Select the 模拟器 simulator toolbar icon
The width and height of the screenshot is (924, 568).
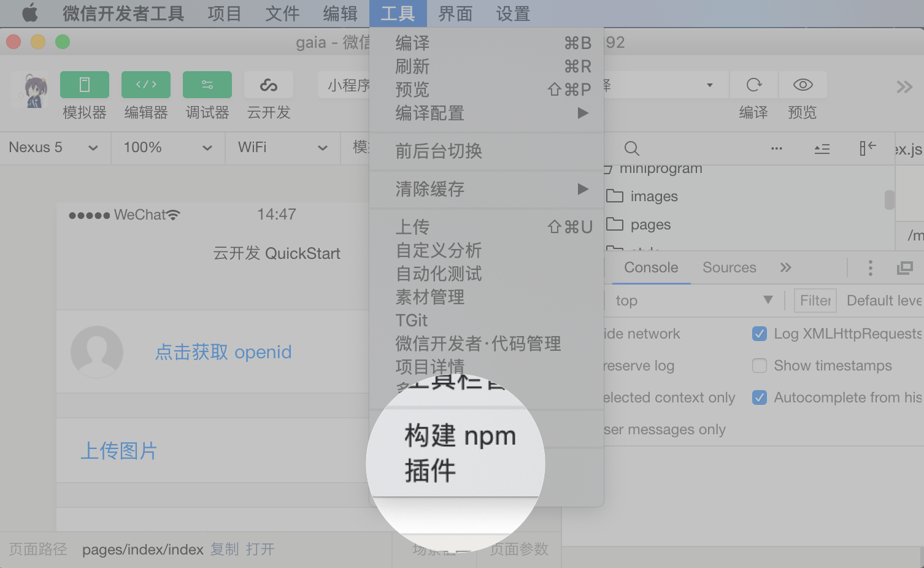coord(84,85)
